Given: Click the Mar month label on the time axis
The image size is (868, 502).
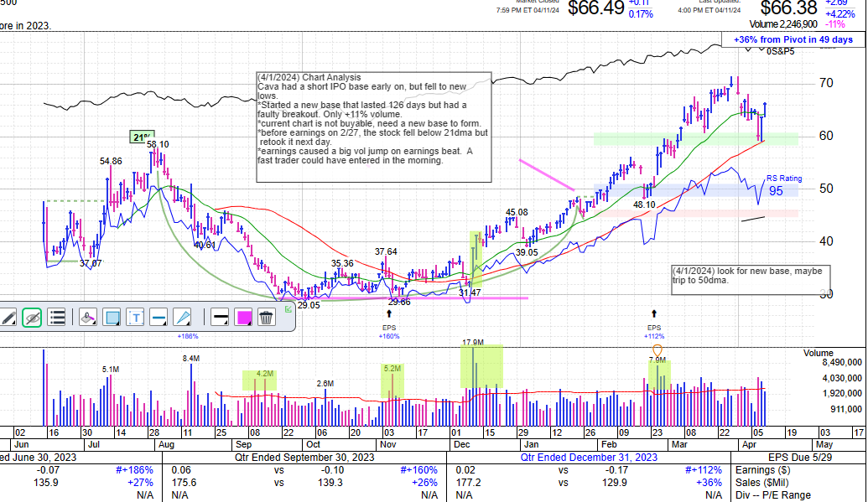Looking at the screenshot, I should [x=679, y=444].
